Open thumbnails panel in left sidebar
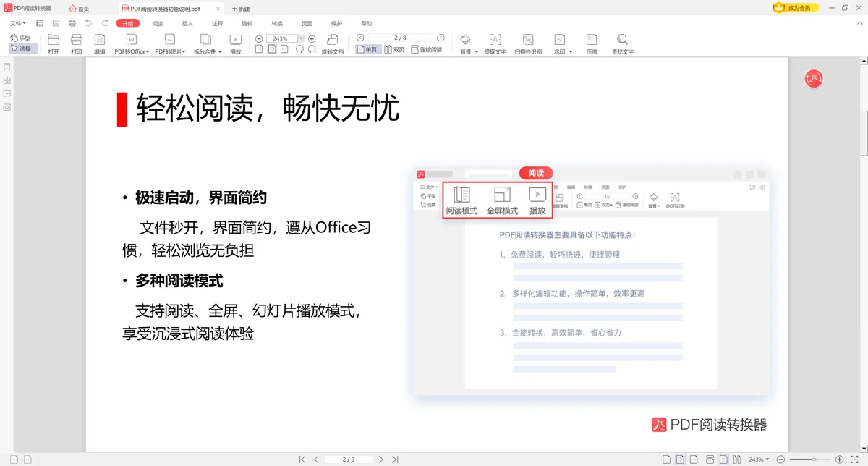The height and width of the screenshot is (466, 868). pyautogui.click(x=7, y=80)
